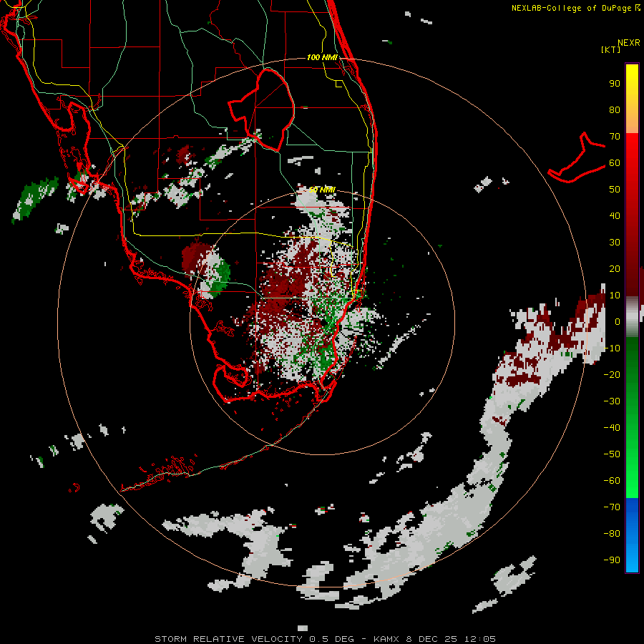The width and height of the screenshot is (644, 644).
Task: Click the -50 scale value
Action: 612,454
